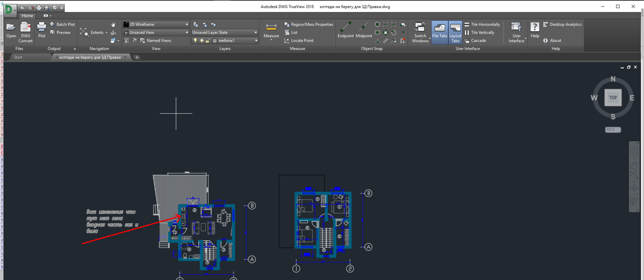Select the Pan hand tool
The image size is (644, 280).
(113, 25)
